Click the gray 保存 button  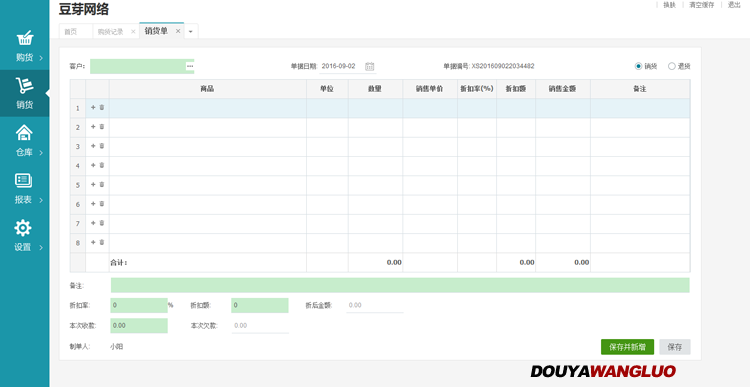click(x=674, y=347)
